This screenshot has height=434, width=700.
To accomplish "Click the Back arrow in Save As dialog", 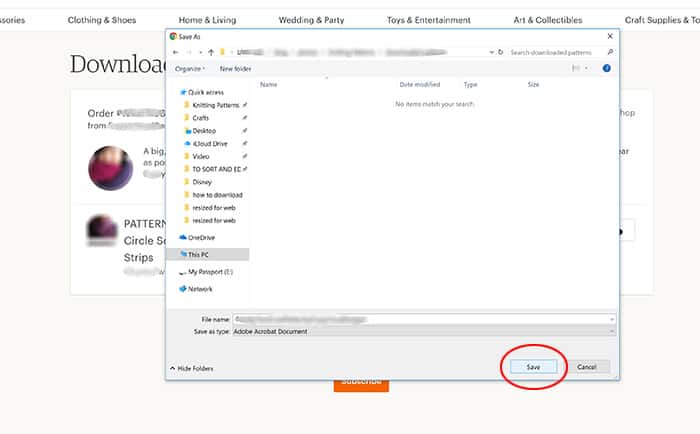I will (x=176, y=51).
